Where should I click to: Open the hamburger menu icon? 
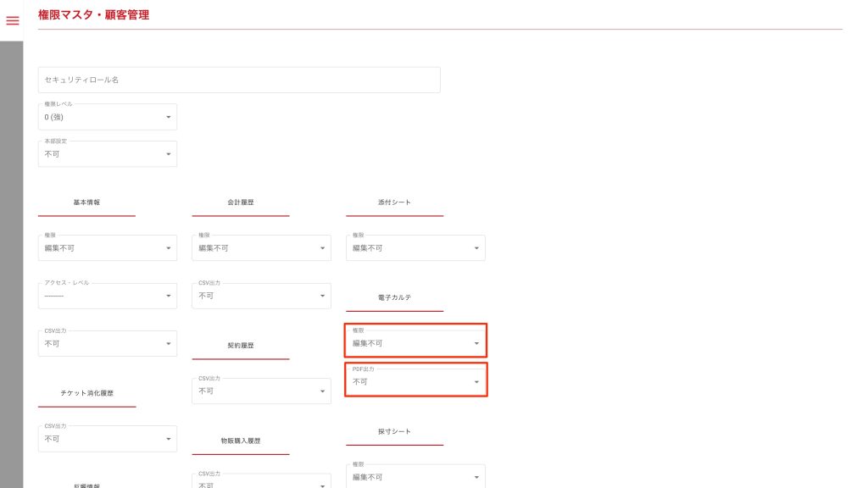13,20
